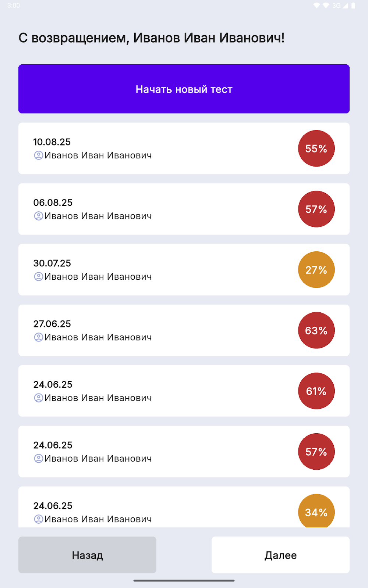Select the profile icon in the 06.08.25 entry

(38, 216)
